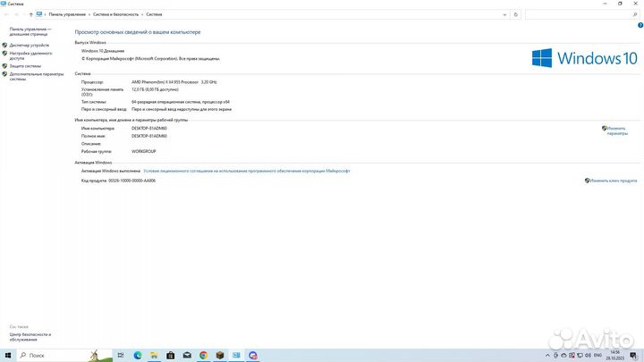Refresh the page with the address bar button
The image size is (644, 362).
click(x=516, y=14)
